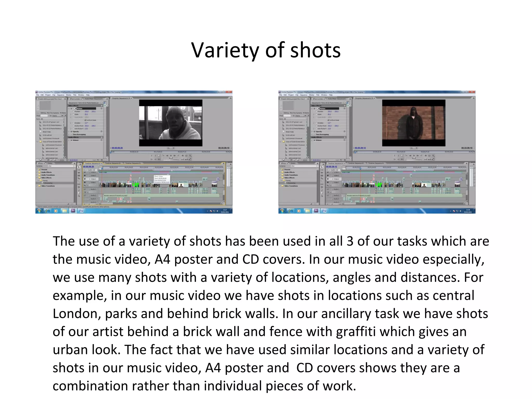532x399 pixels.
Task: Reset Opacity effect icon in right screenshot's Effect Controls
Action: (344, 131)
